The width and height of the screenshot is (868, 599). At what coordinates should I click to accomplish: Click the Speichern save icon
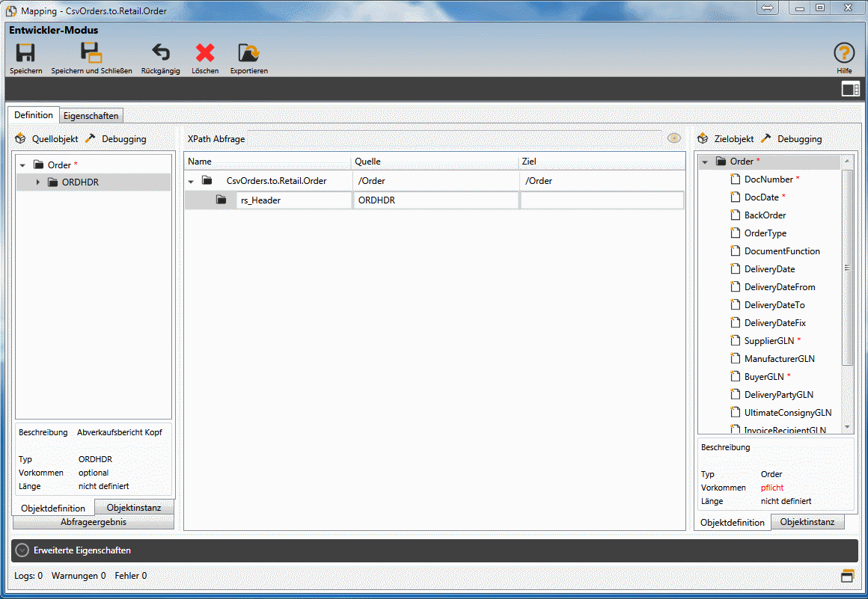[25, 53]
